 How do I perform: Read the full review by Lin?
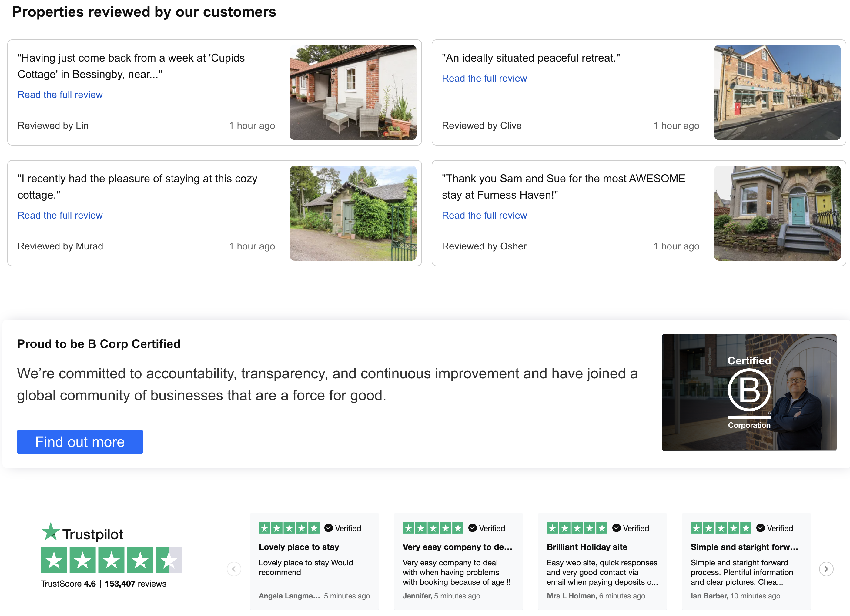click(60, 94)
